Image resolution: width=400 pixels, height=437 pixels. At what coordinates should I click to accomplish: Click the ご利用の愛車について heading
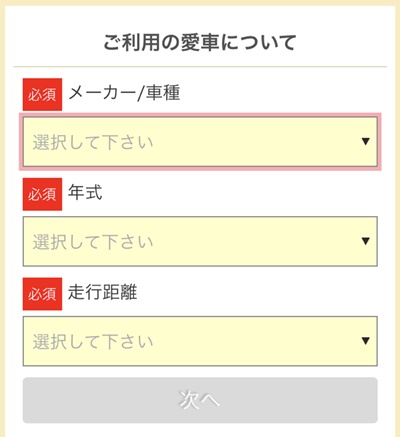(x=200, y=43)
